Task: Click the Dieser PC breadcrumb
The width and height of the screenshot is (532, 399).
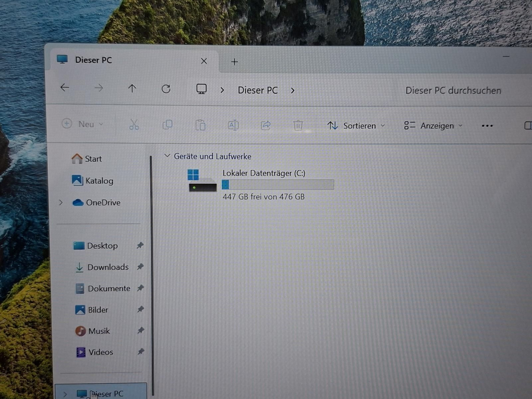Action: [258, 90]
